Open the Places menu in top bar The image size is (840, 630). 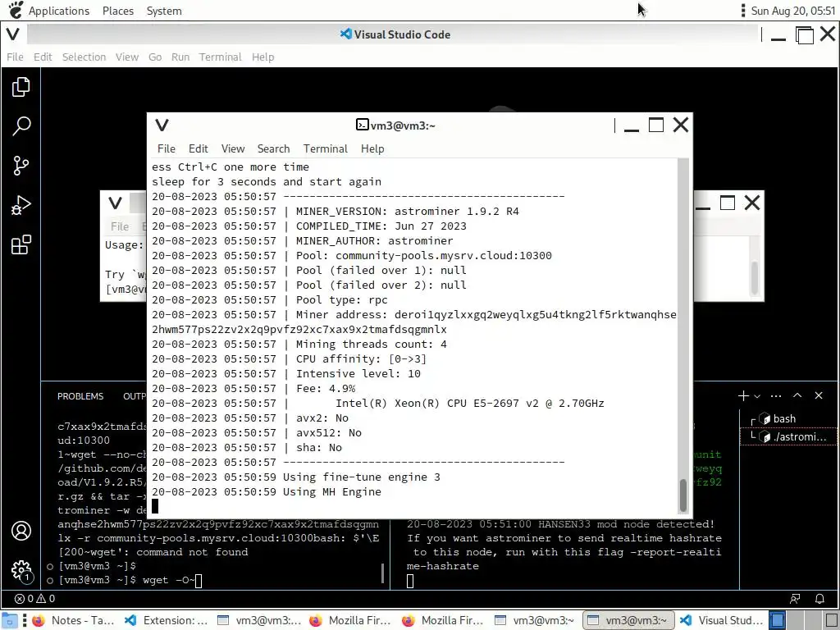pyautogui.click(x=118, y=11)
